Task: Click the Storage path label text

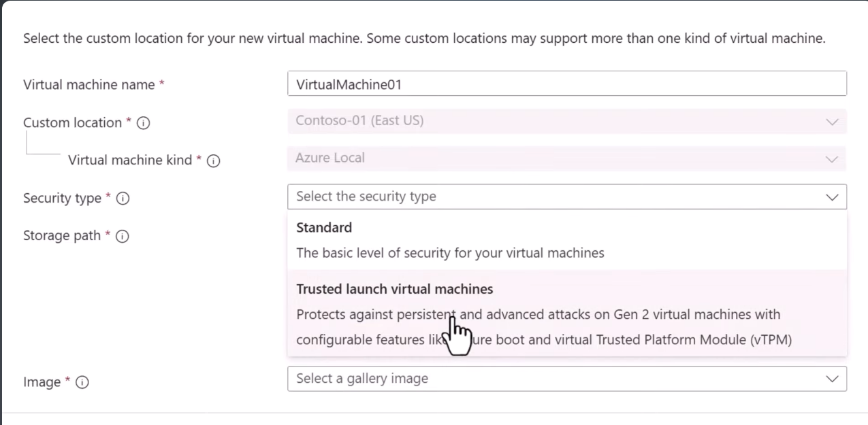Action: tap(62, 235)
